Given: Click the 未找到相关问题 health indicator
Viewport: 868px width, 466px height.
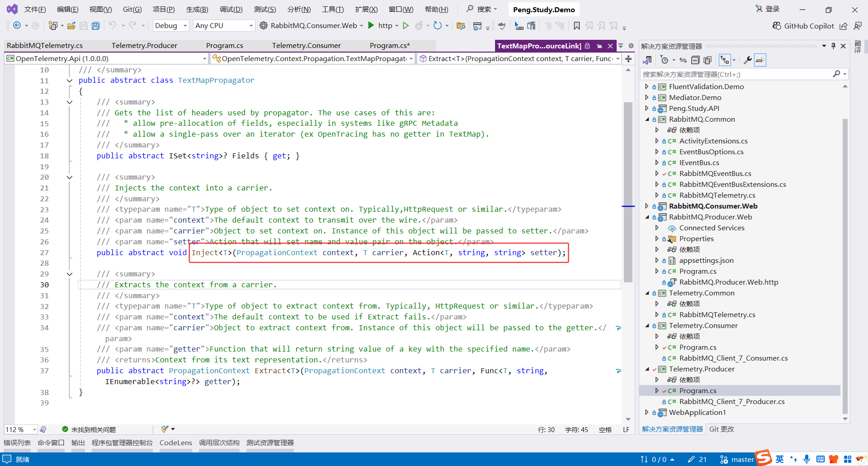Looking at the screenshot, I should (89, 429).
